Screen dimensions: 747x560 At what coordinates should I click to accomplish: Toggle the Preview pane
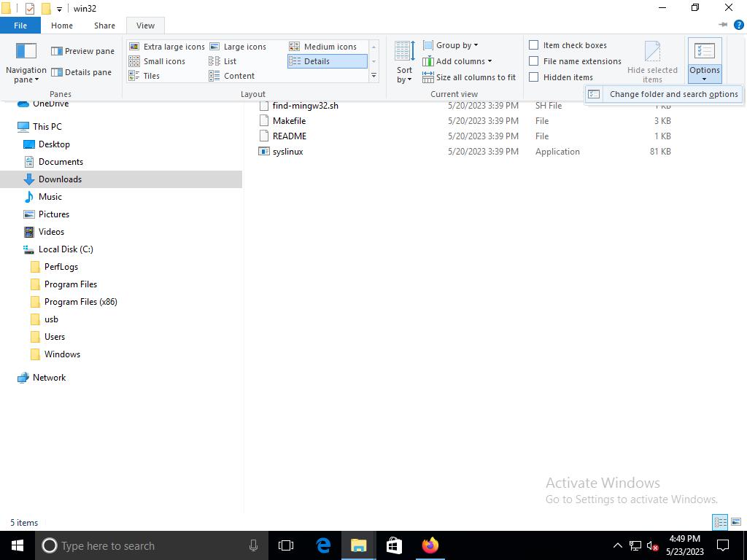pyautogui.click(x=82, y=51)
